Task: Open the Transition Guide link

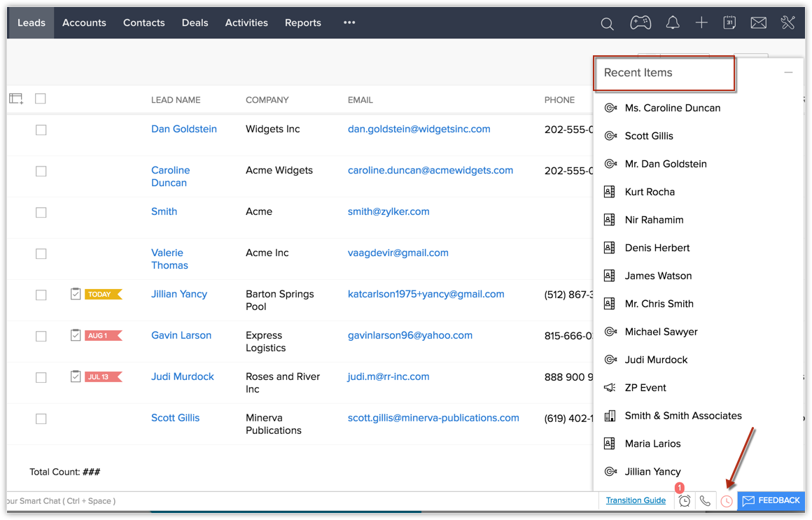Action: click(x=636, y=500)
